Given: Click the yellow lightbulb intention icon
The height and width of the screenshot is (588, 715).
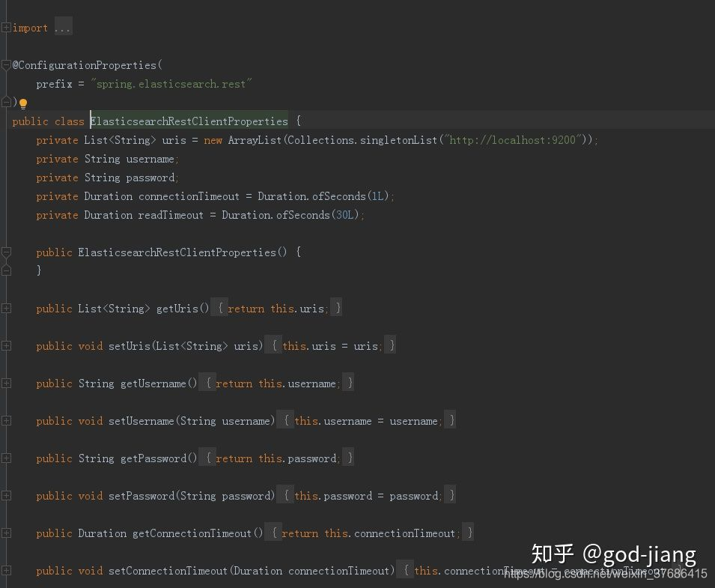Looking at the screenshot, I should click(23, 103).
